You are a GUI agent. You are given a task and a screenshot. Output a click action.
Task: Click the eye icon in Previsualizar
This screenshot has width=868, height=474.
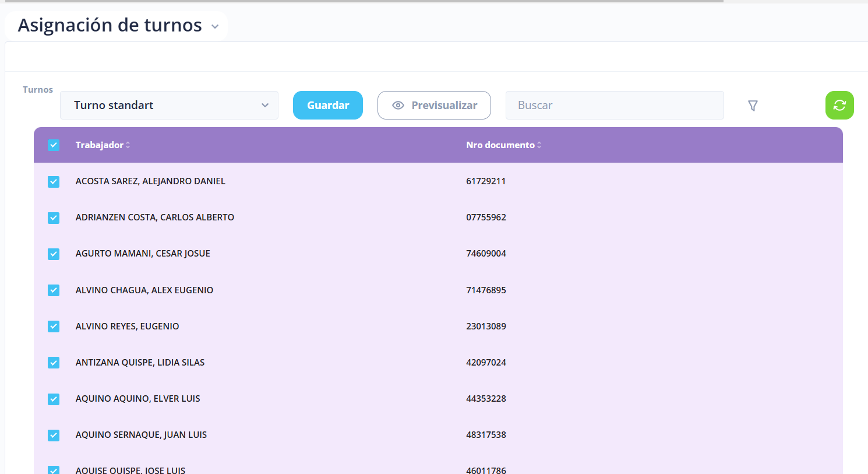point(398,106)
